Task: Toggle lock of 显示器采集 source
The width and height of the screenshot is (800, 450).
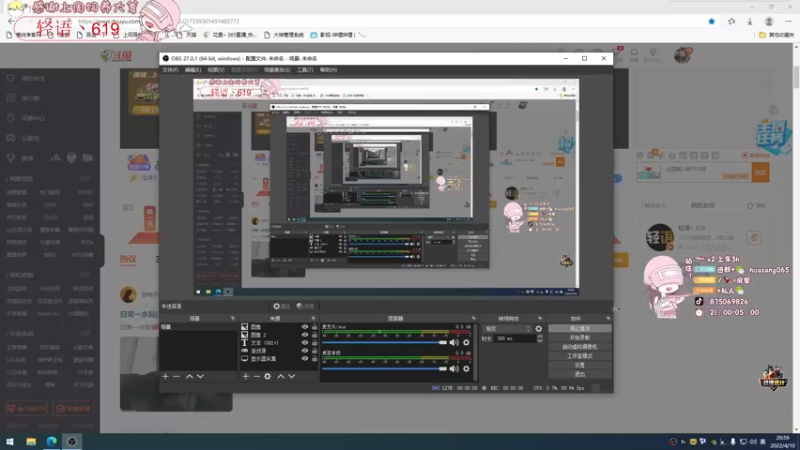Action: point(314,359)
